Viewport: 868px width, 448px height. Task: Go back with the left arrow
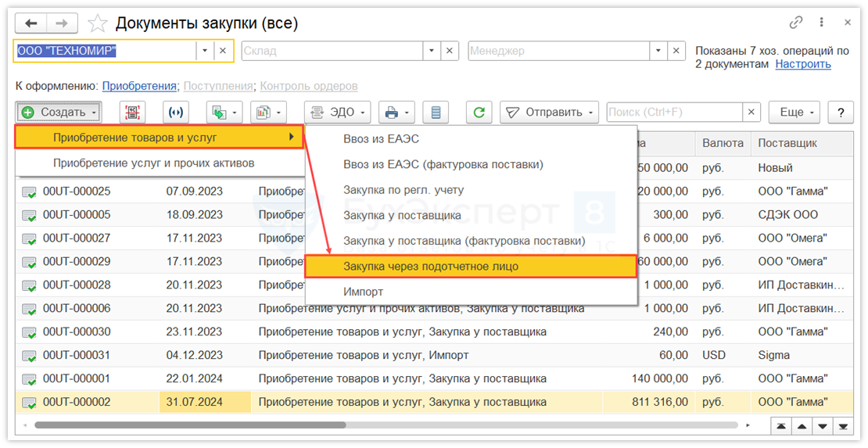(32, 23)
